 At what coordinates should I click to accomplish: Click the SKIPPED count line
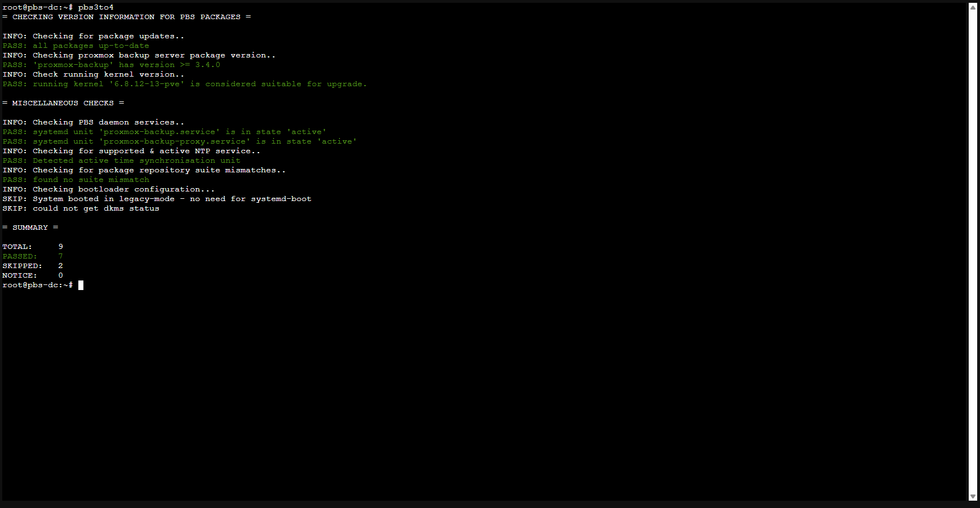pyautogui.click(x=32, y=266)
